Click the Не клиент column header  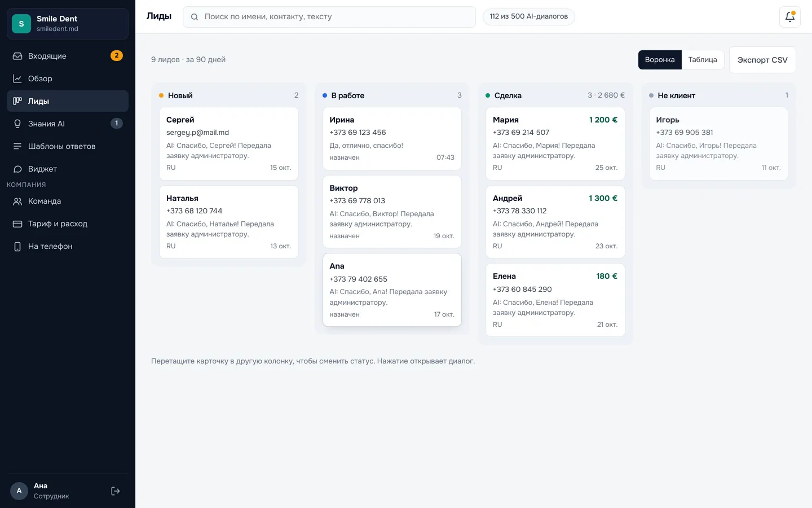(718, 95)
